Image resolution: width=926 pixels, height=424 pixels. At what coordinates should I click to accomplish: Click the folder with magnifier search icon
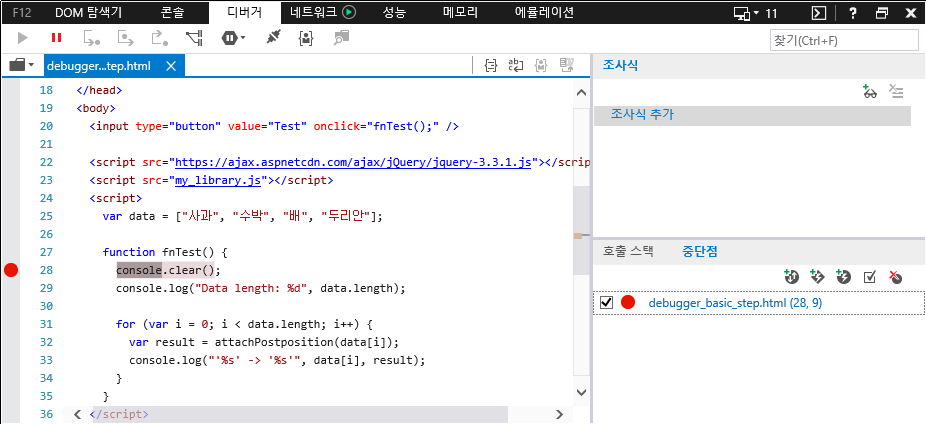[341, 38]
